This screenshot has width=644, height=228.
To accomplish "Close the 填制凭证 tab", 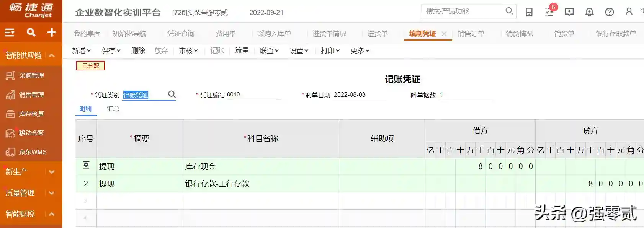I will click(x=444, y=34).
